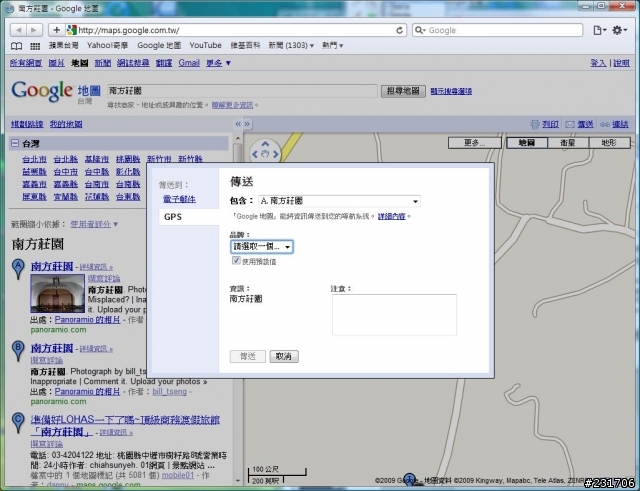This screenshot has height=491, width=640.
Task: Open the 使用者評分 sort dropdown
Action: pyautogui.click(x=94, y=224)
